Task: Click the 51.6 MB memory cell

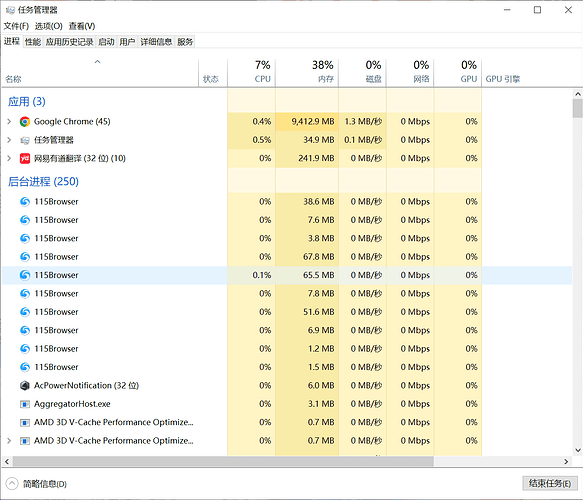Action: pyautogui.click(x=307, y=312)
